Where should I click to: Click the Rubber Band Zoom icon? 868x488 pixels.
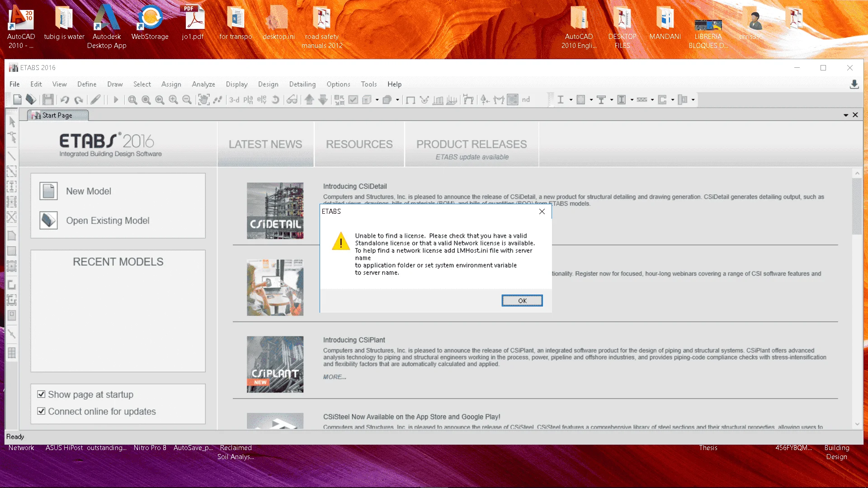132,100
